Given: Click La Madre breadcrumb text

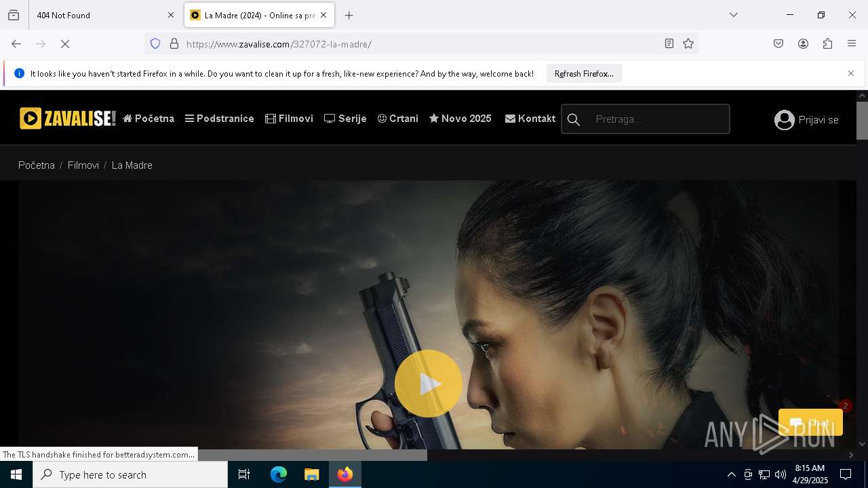Looking at the screenshot, I should coord(132,165).
